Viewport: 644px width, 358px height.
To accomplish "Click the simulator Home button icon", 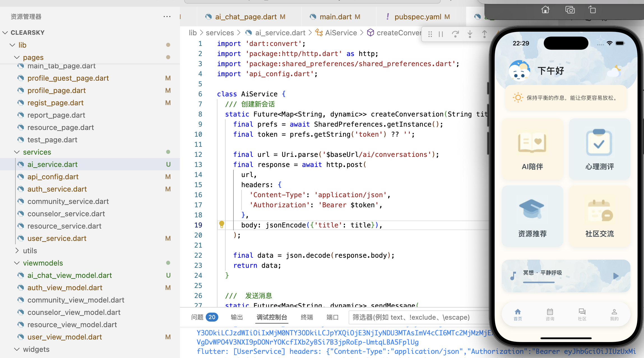I will [x=545, y=10].
